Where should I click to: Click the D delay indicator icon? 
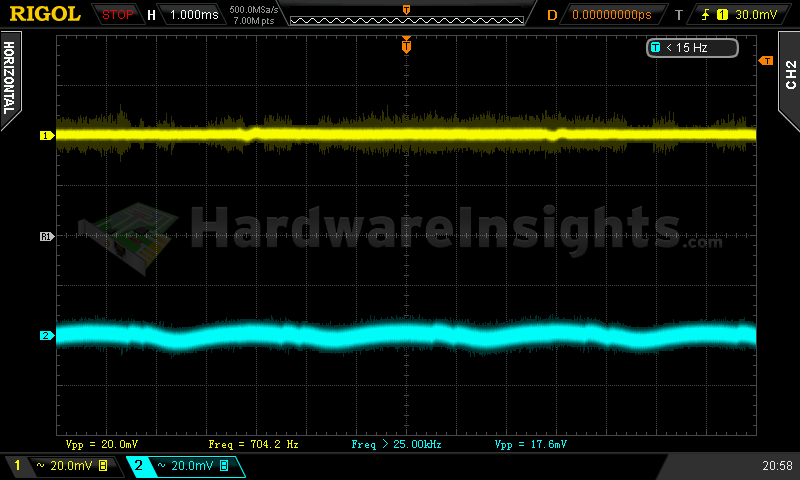coord(552,15)
